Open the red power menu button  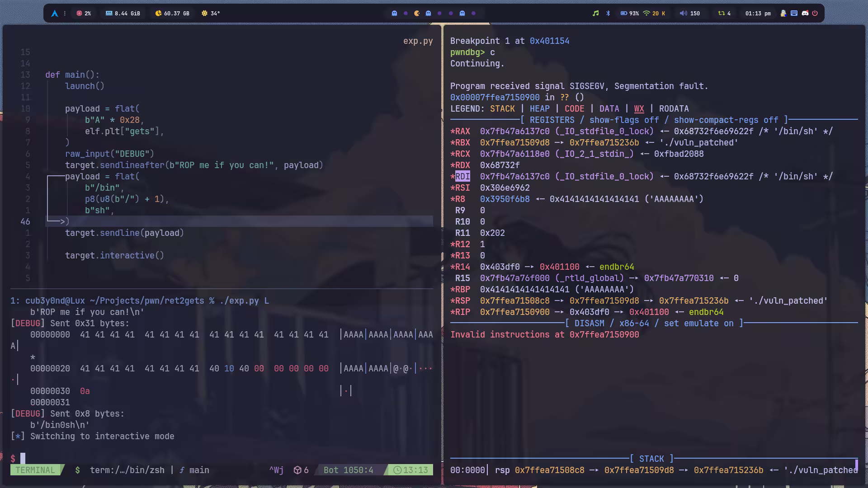[x=815, y=14]
